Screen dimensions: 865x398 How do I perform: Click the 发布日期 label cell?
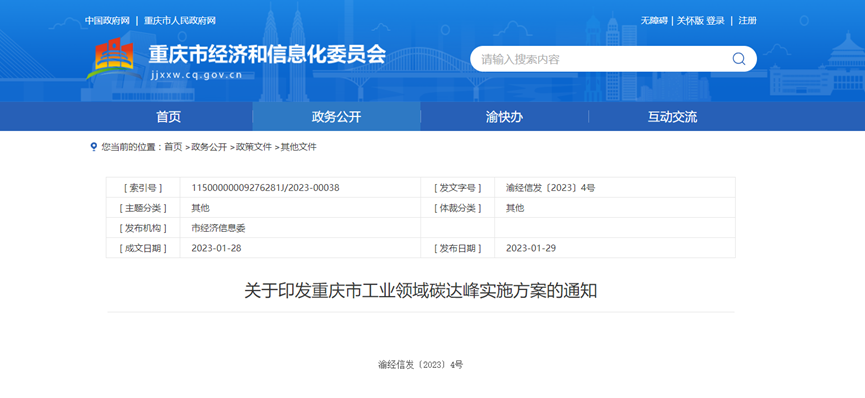click(457, 248)
